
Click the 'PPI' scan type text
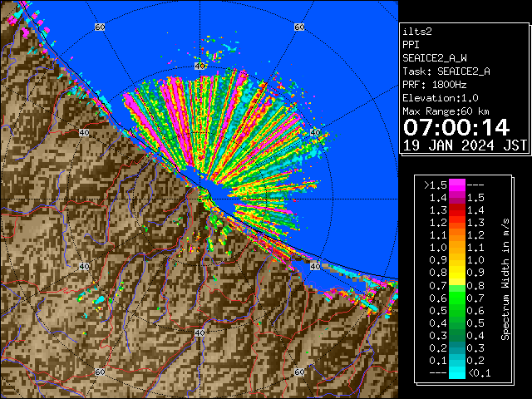tap(411, 45)
